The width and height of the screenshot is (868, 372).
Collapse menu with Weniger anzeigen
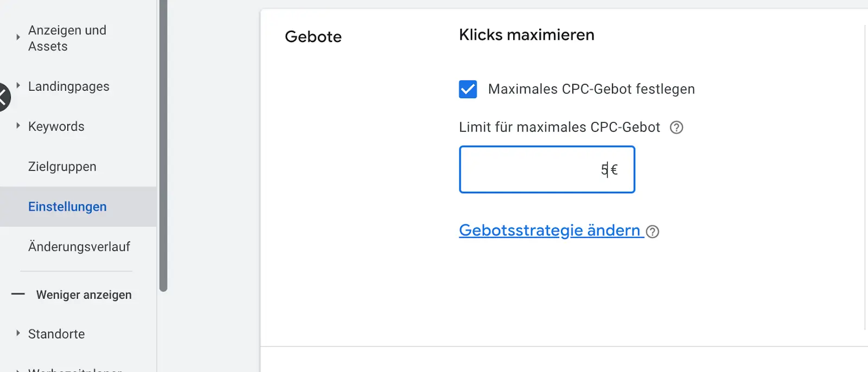(x=84, y=295)
